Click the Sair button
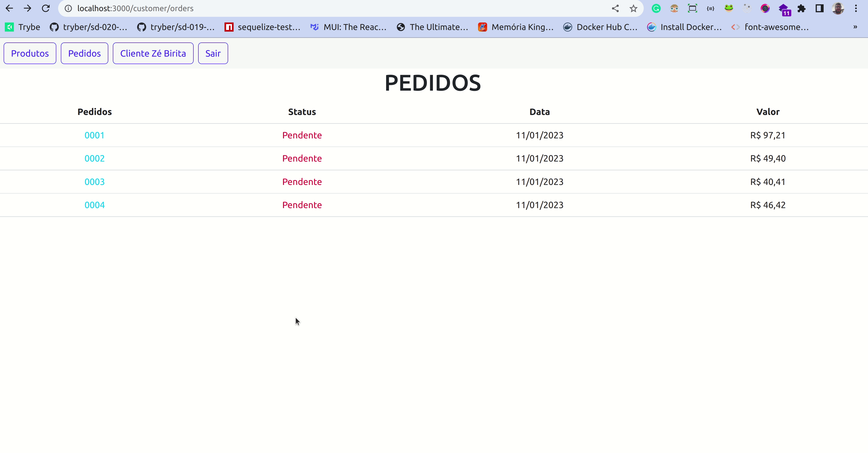The height and width of the screenshot is (453, 868). pos(213,53)
